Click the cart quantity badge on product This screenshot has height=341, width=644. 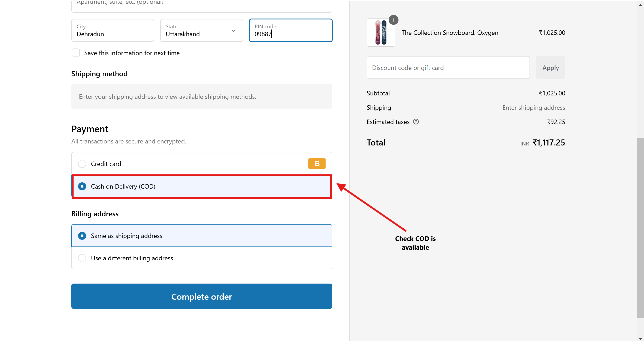393,20
